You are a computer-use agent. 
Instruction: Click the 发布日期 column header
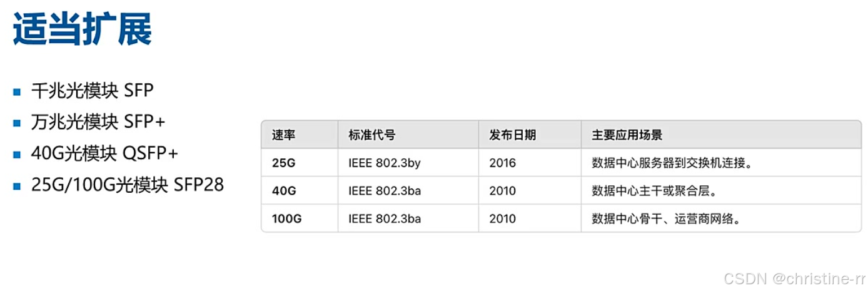pos(512,135)
